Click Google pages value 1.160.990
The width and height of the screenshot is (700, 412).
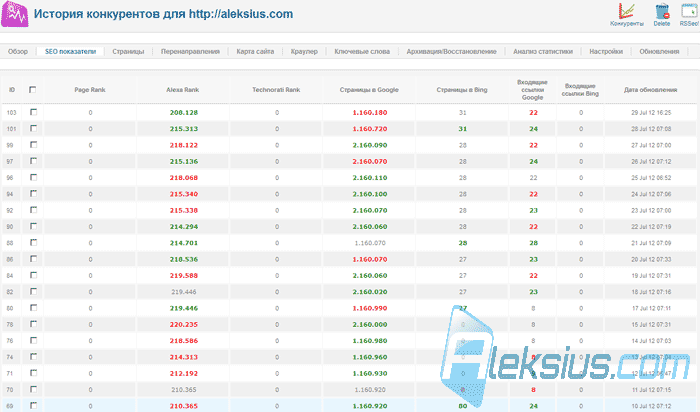[370, 308]
